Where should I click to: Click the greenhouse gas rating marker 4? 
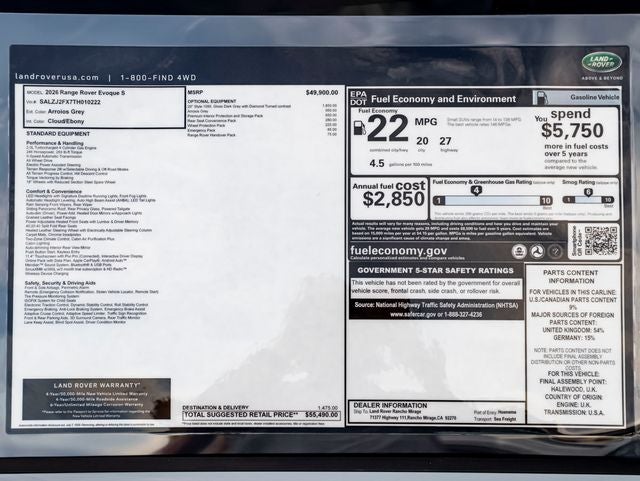(x=476, y=190)
